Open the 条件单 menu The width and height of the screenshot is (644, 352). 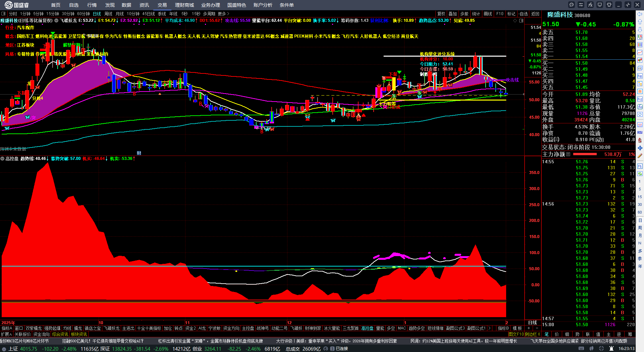coord(287,5)
